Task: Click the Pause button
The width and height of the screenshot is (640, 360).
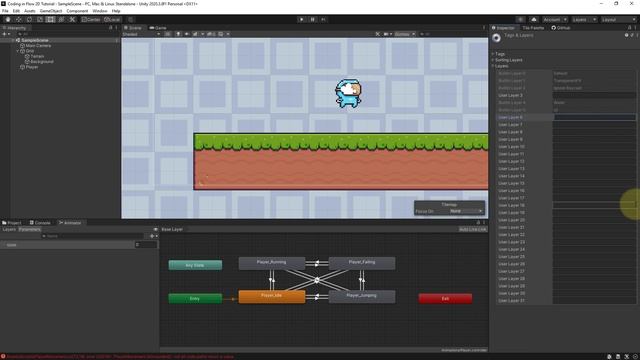Action: pyautogui.click(x=312, y=19)
